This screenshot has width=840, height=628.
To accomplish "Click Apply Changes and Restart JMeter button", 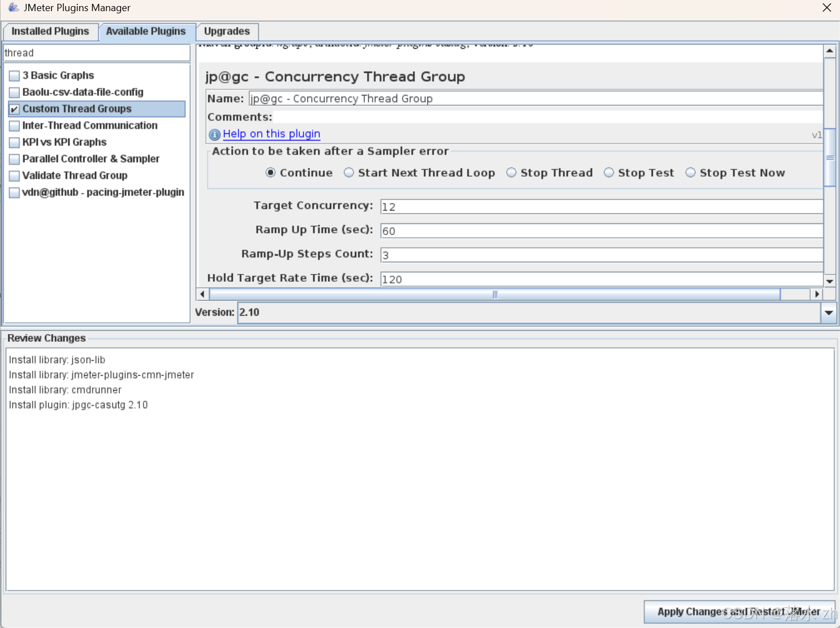I will [x=739, y=612].
